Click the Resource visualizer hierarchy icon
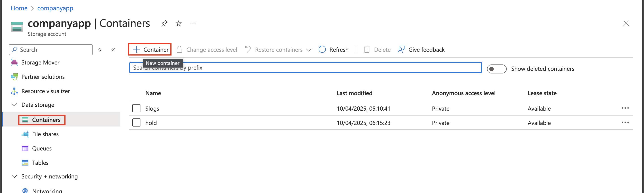 pyautogui.click(x=14, y=91)
